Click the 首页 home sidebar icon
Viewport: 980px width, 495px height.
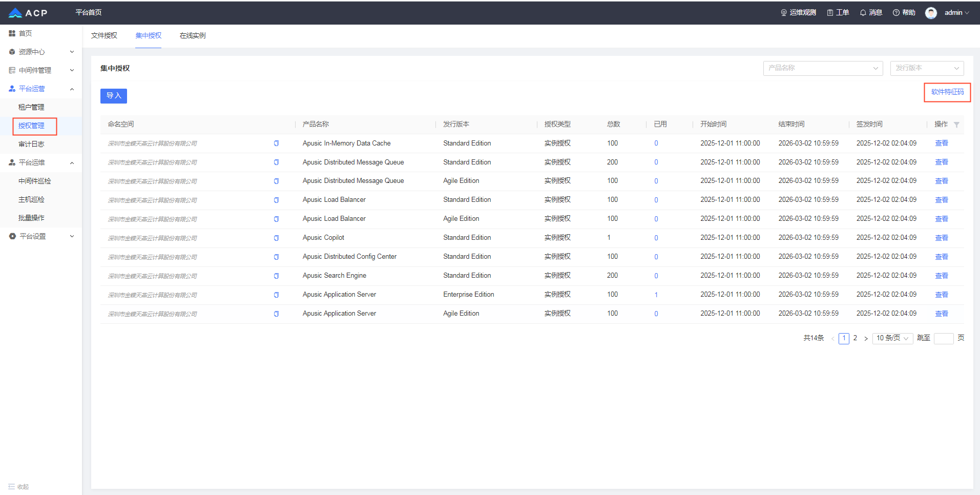pos(12,33)
